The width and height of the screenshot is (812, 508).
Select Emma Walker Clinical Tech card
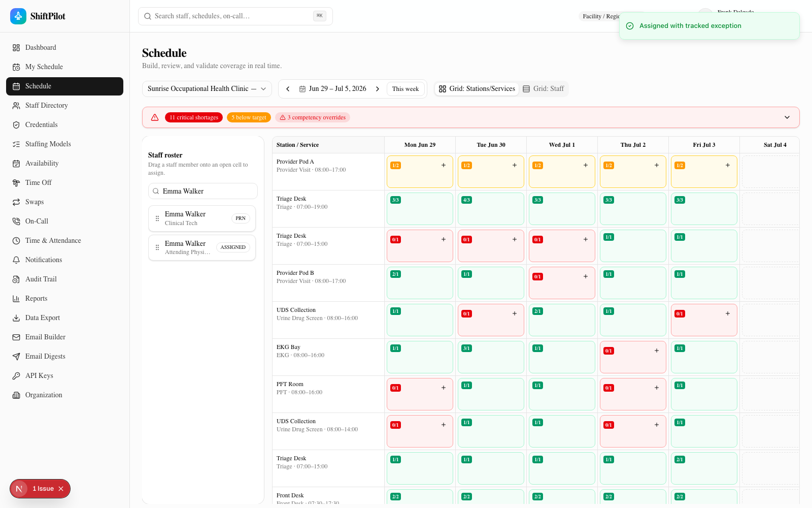(x=202, y=218)
